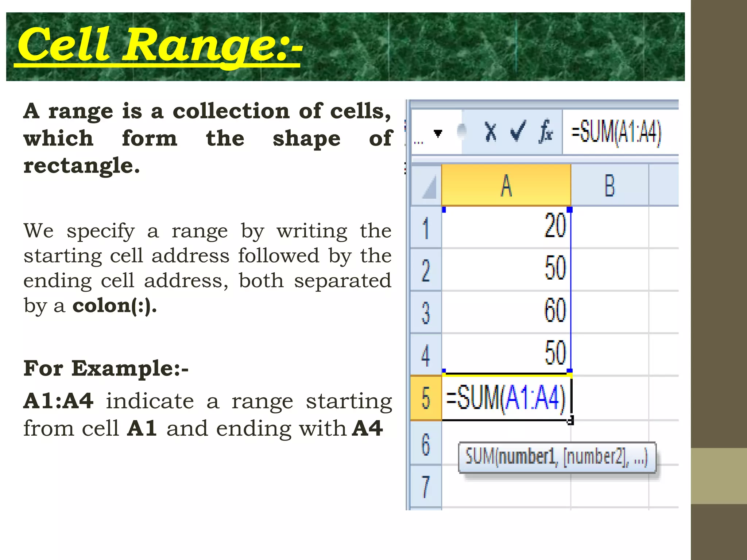
Task: Click the Cancel (X) formula bar icon
Action: click(x=491, y=131)
